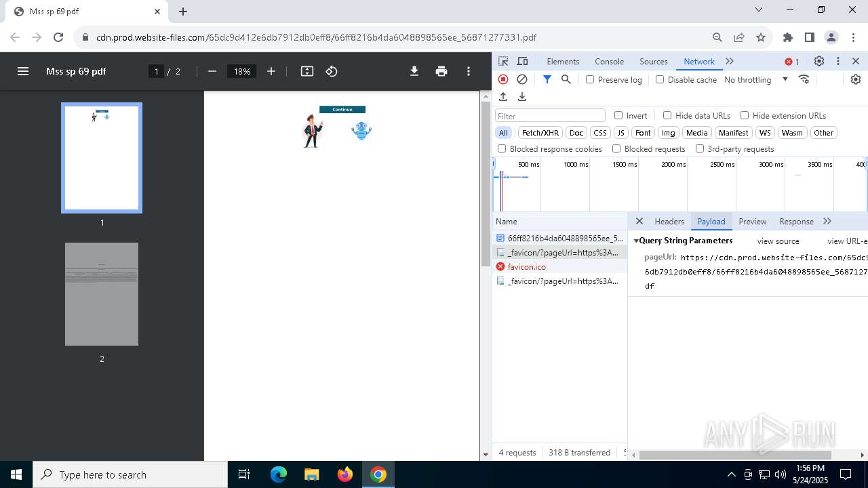This screenshot has height=488, width=868.
Task: Toggle the network filter funnel icon
Action: pos(547,79)
